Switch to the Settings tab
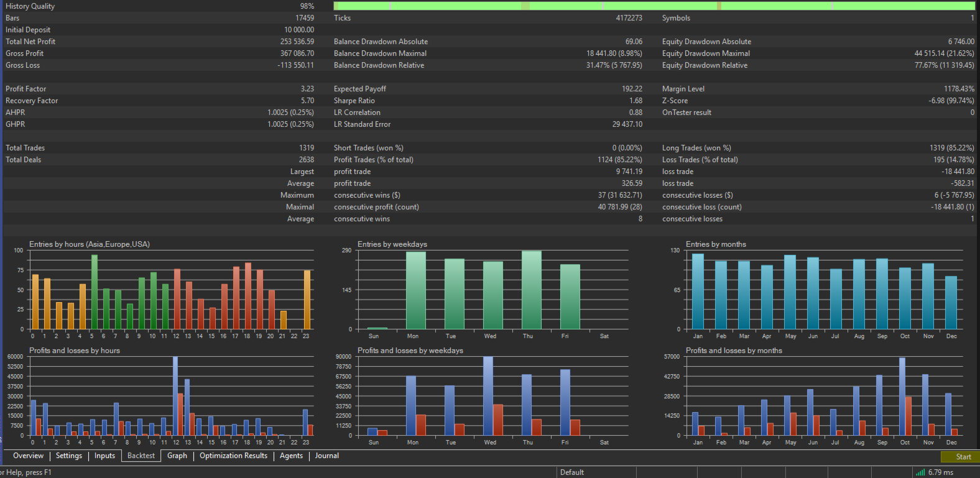980x478 pixels. 68,456
